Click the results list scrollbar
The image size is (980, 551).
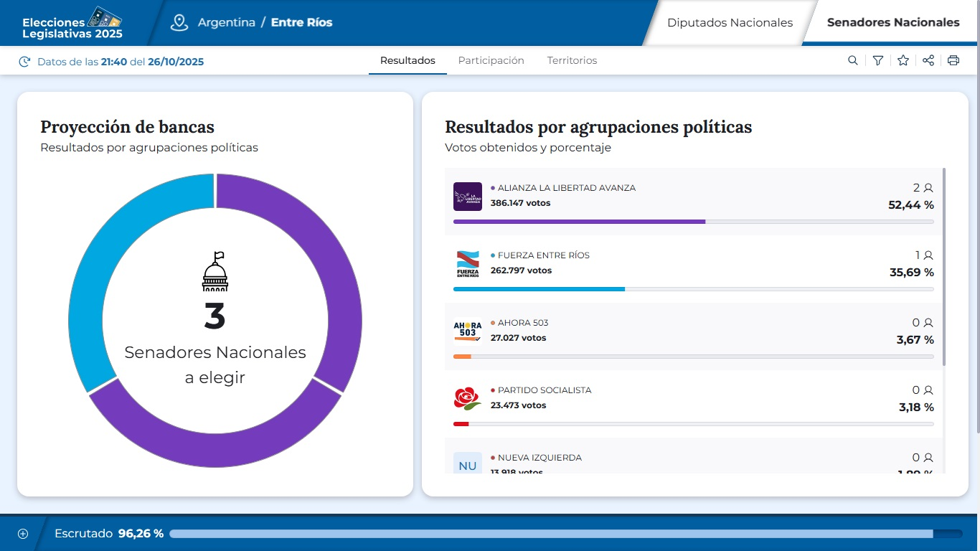(x=944, y=265)
